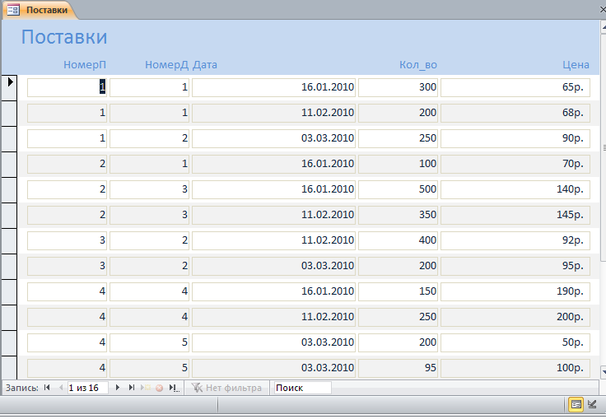Click the highlighted НомерП field in first row
The height and width of the screenshot is (419, 606).
click(x=67, y=87)
